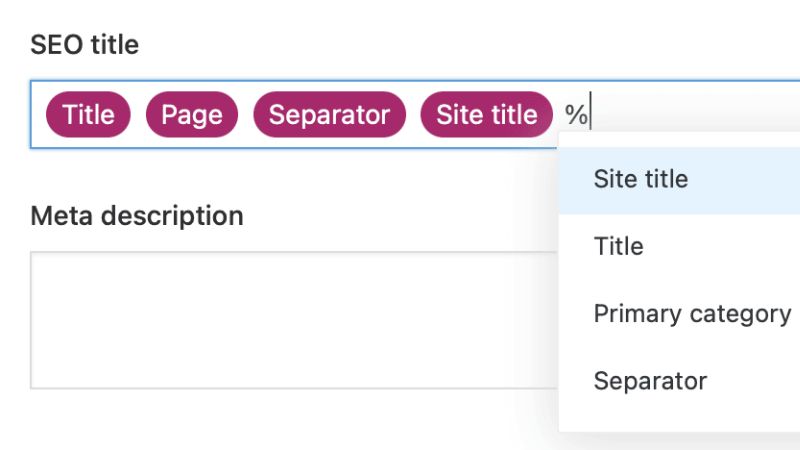The height and width of the screenshot is (450, 800).
Task: Click blank page area below Meta description box
Action: point(250,420)
